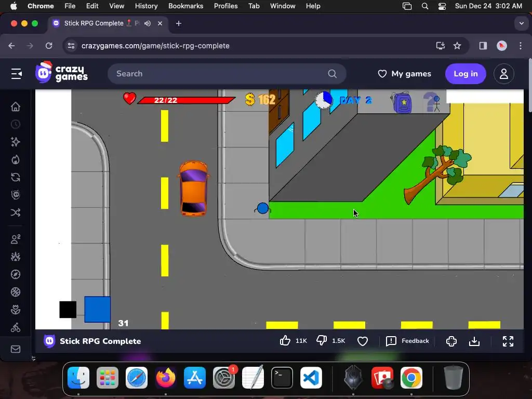The height and width of the screenshot is (399, 532).
Task: Open the backpack inventory icon in game
Action: point(402,102)
